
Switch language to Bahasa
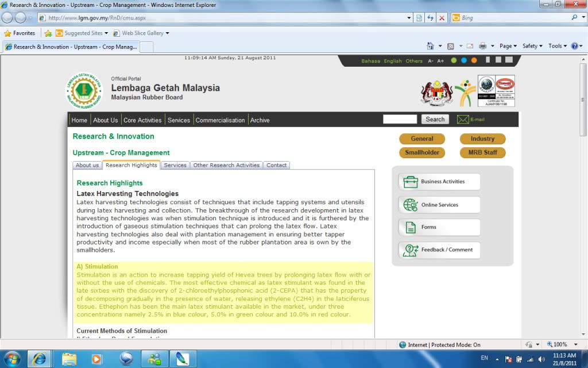click(370, 61)
